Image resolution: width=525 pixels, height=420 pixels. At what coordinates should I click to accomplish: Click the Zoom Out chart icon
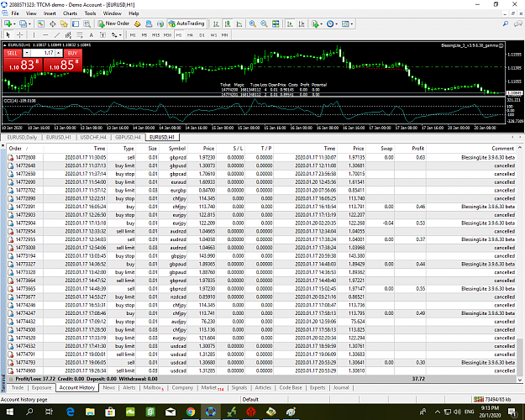coord(264,24)
